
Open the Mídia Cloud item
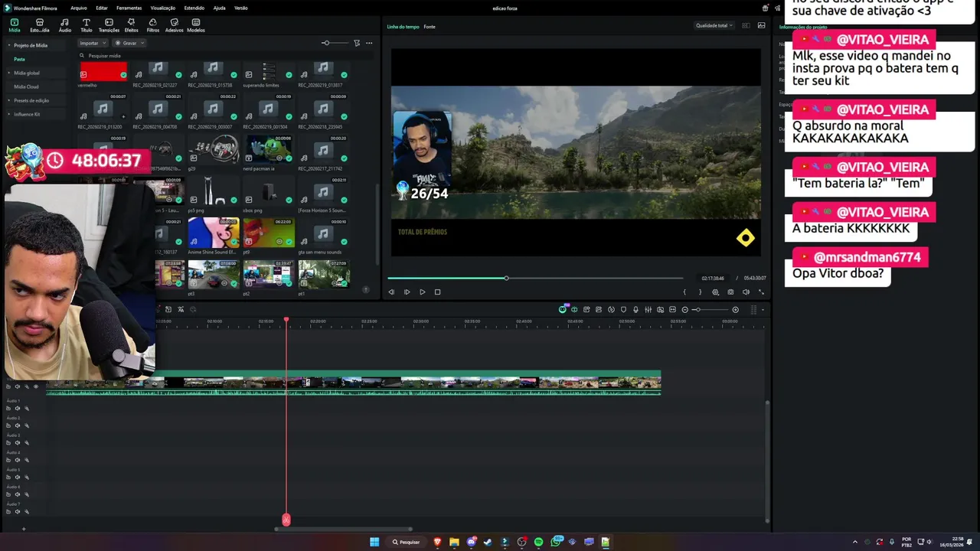pyautogui.click(x=26, y=86)
